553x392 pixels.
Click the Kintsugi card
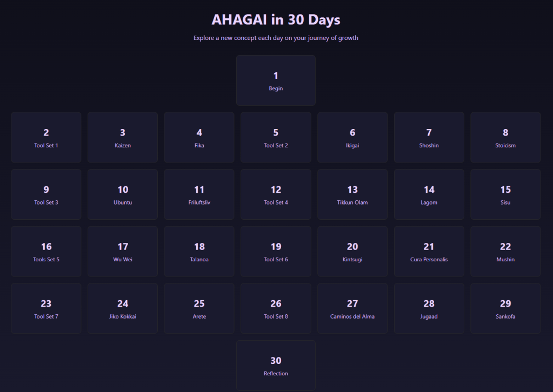click(352, 252)
